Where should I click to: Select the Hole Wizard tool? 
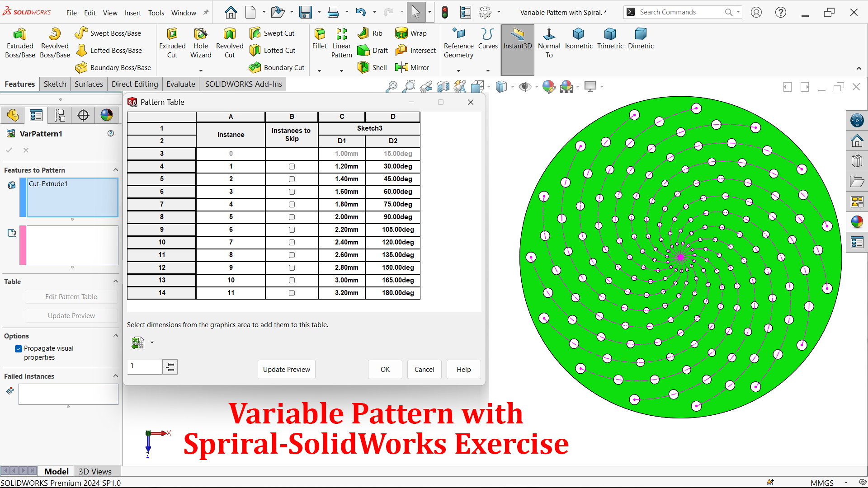coord(200,43)
